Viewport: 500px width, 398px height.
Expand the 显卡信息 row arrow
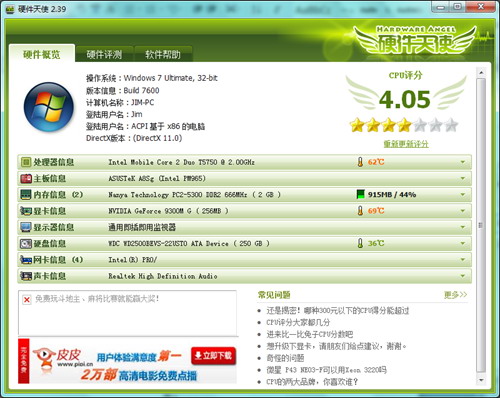point(463,211)
